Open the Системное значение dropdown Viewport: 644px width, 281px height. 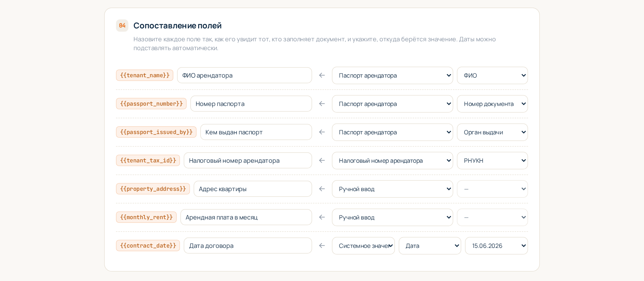[x=363, y=246]
